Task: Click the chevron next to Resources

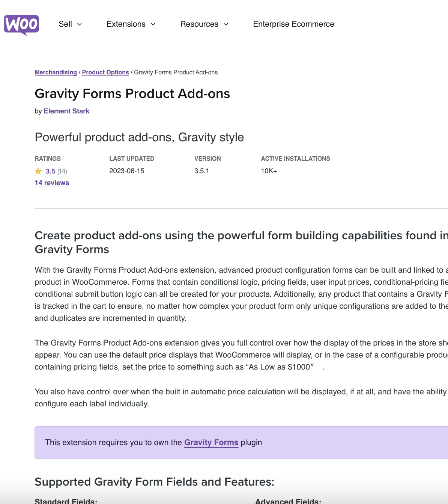Action: click(226, 24)
